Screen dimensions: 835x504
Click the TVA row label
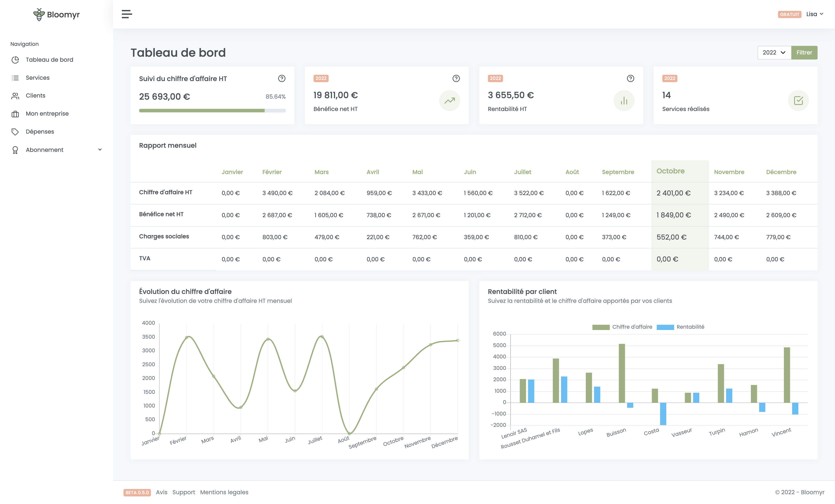144,258
